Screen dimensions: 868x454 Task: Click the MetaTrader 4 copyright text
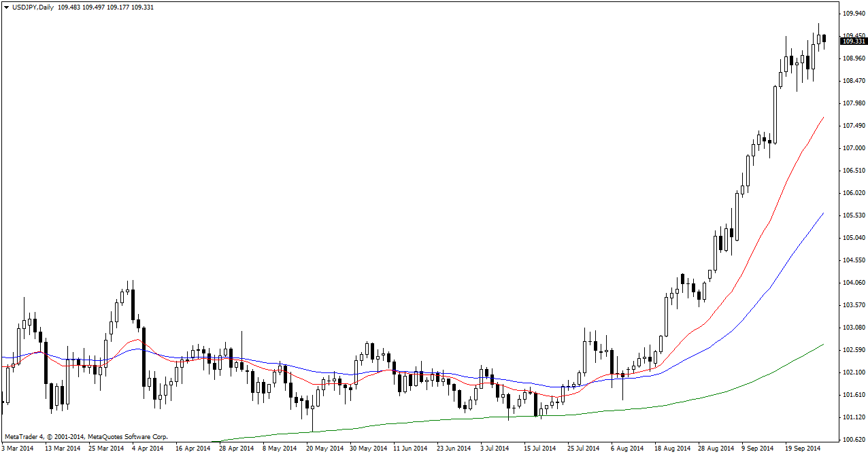pos(86,437)
